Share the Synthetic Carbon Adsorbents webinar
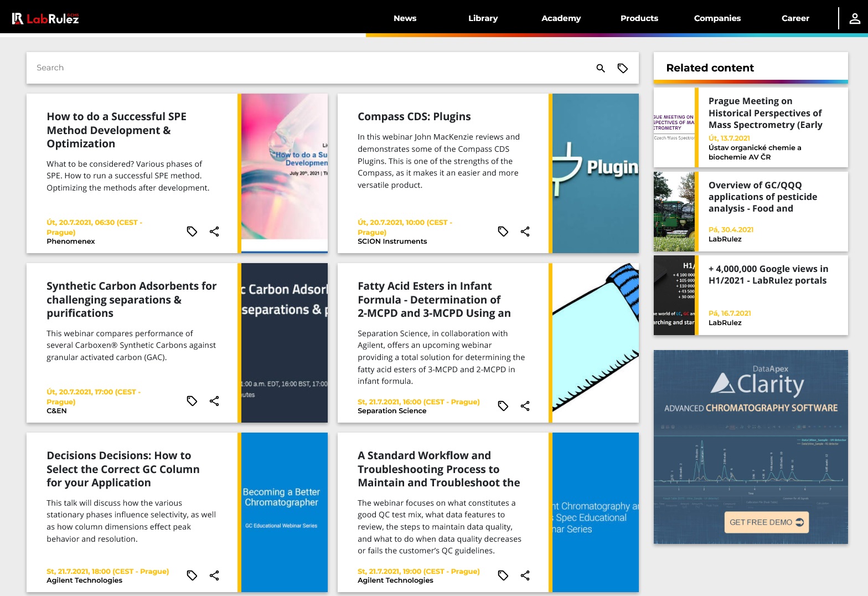868x596 pixels. coord(214,401)
